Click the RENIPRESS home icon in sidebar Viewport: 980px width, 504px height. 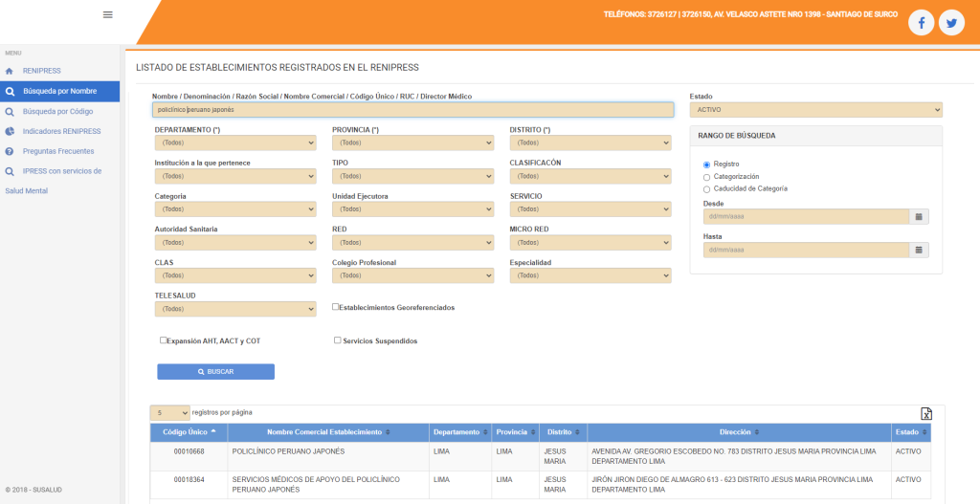(10, 71)
